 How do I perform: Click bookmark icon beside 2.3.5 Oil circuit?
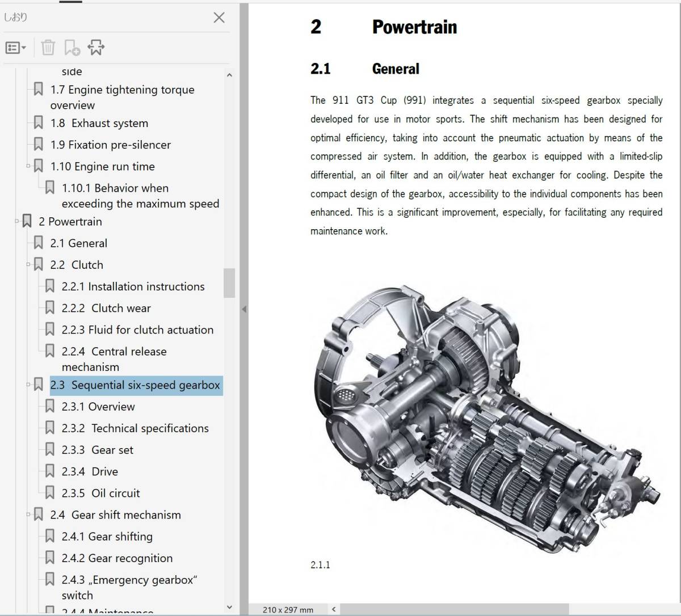[x=49, y=493]
